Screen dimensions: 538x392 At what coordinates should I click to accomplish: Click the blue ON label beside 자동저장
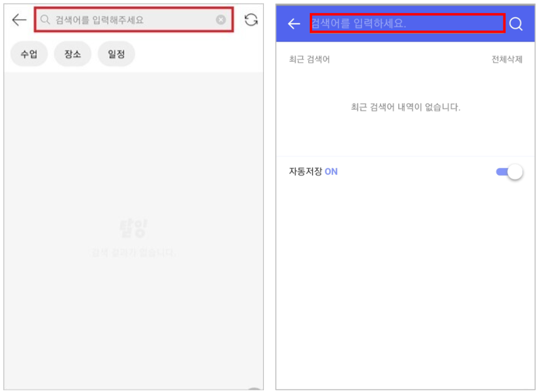pos(331,172)
